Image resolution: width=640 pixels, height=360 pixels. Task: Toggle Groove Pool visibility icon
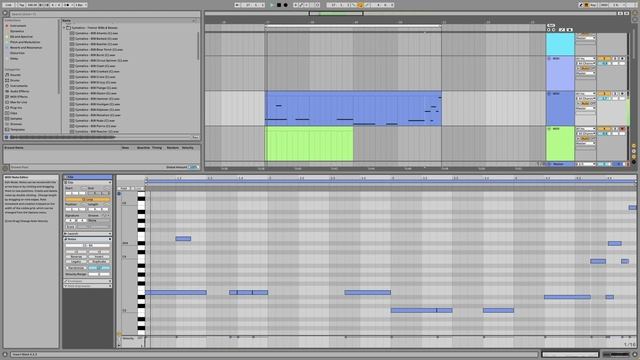click(x=5, y=167)
